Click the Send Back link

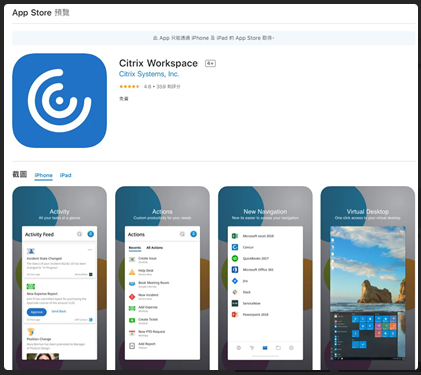point(59,311)
